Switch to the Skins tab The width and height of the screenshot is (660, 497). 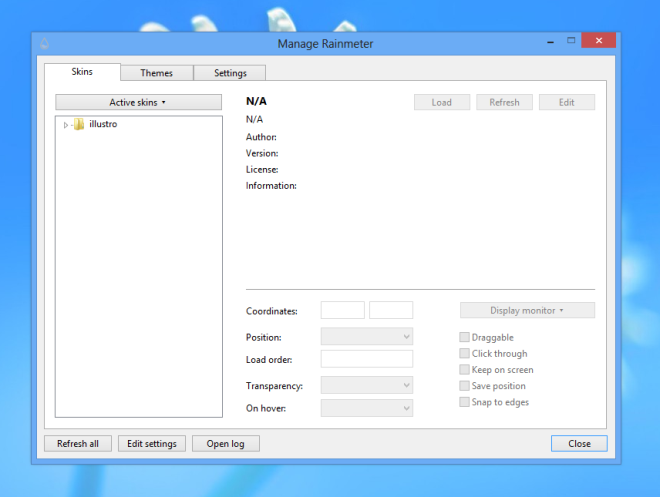pos(82,72)
